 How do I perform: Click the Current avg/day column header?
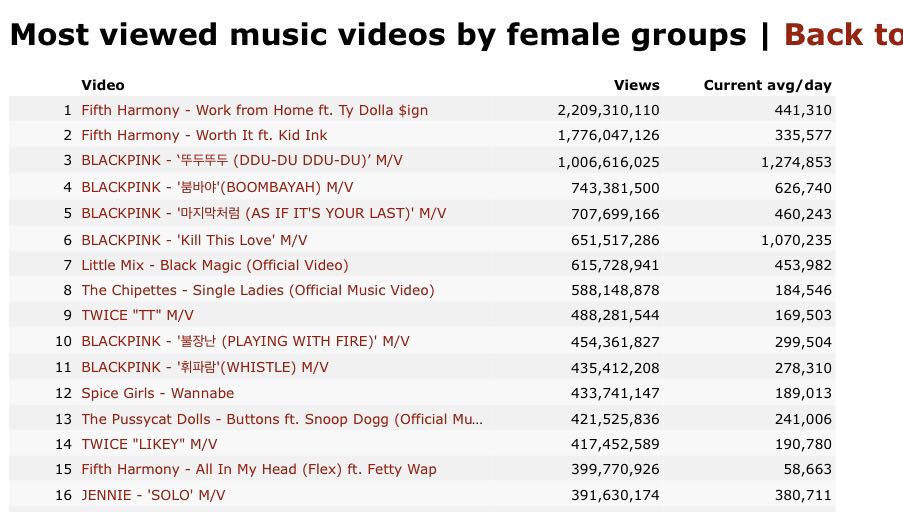coord(767,85)
